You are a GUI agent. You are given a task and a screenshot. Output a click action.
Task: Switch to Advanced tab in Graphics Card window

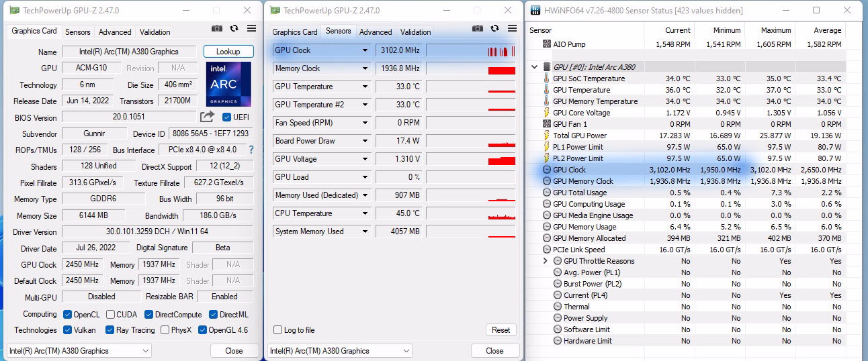coord(115,32)
